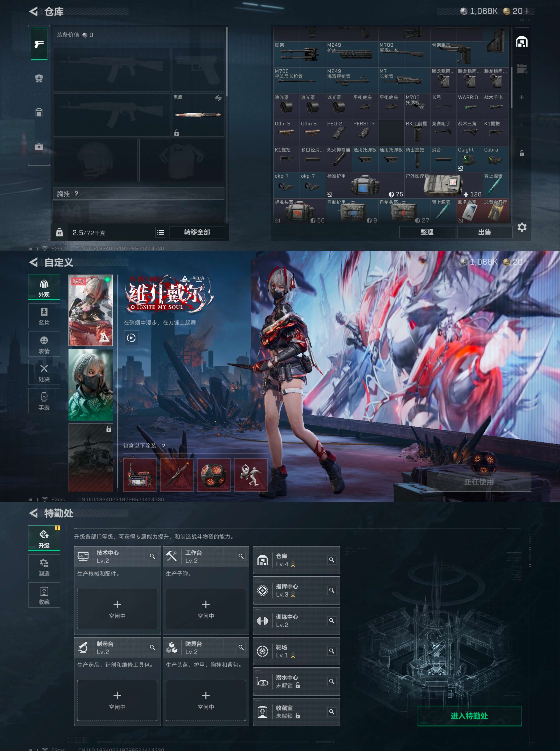Viewport: 560px width, 751px height.
Task: Click the 户外医疗箱 item in warehouse
Action: (x=442, y=185)
